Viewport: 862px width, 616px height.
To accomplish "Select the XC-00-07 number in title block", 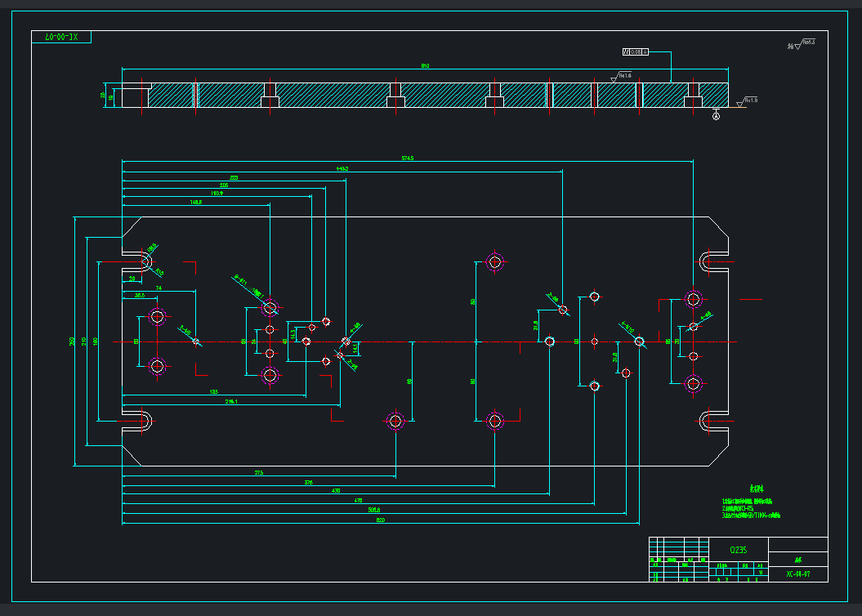I will pos(797,574).
